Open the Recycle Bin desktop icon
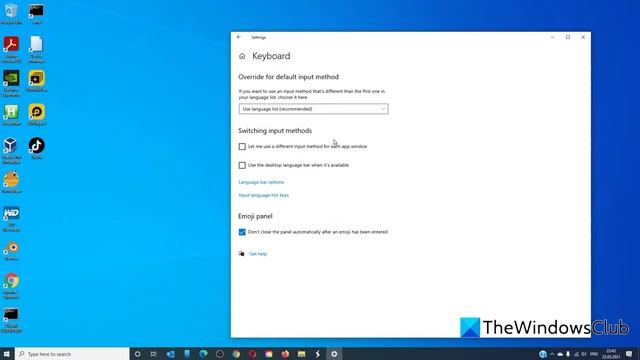The height and width of the screenshot is (360, 640). 11,13
